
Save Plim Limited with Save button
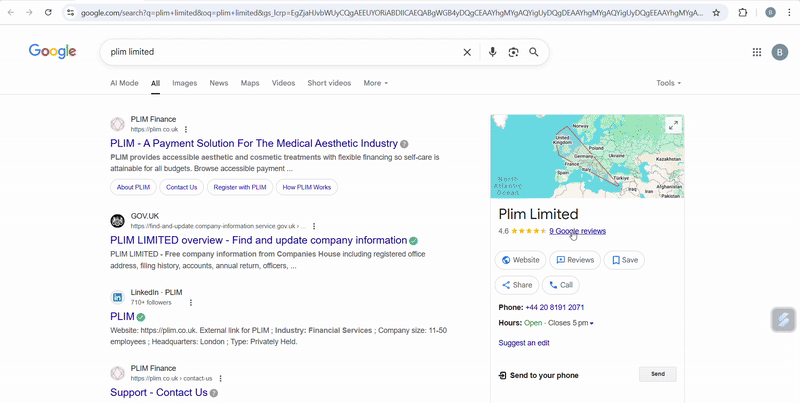coord(624,260)
